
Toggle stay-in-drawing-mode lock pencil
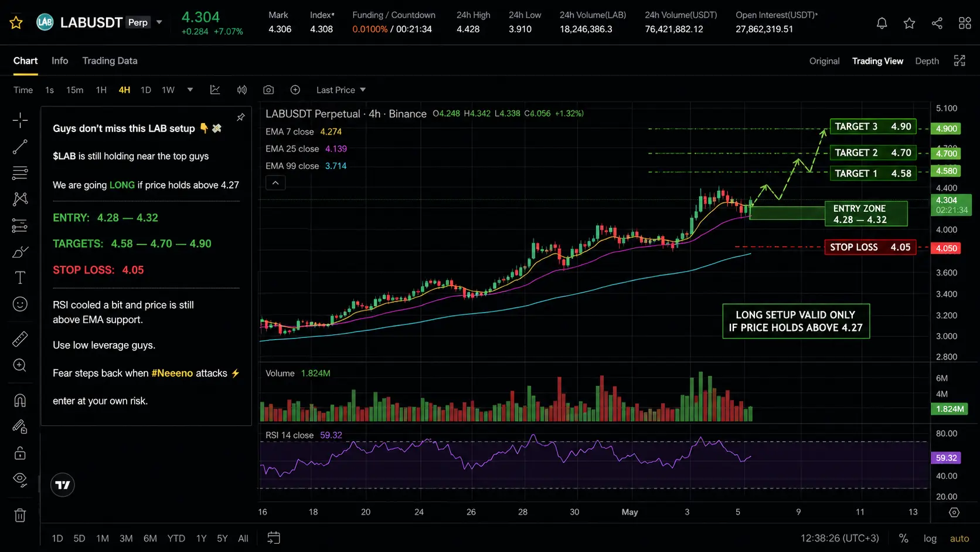point(20,427)
